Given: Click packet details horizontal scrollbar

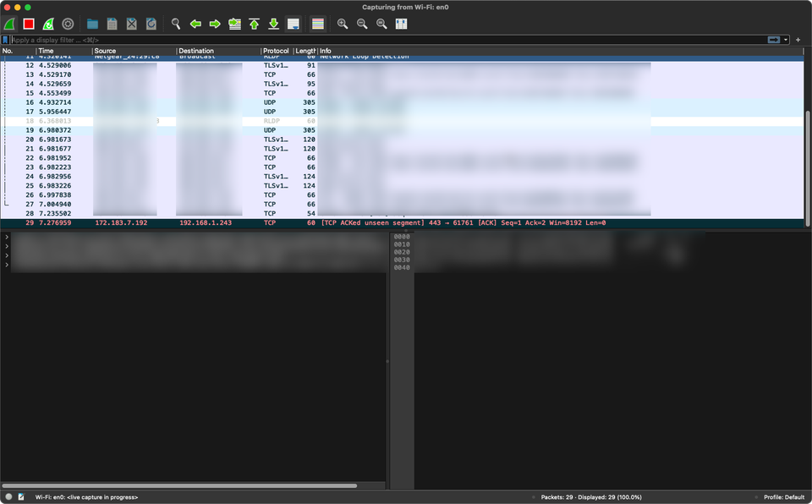Looking at the screenshot, I should (x=179, y=486).
